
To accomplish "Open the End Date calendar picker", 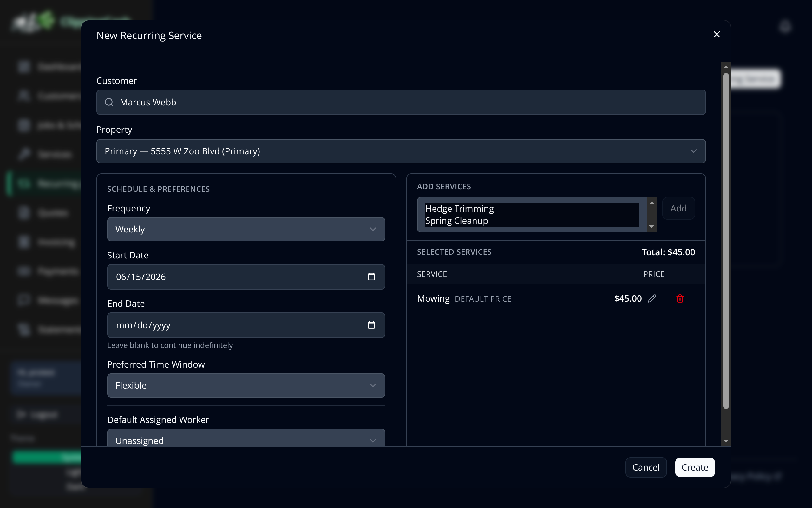I will tap(371, 325).
